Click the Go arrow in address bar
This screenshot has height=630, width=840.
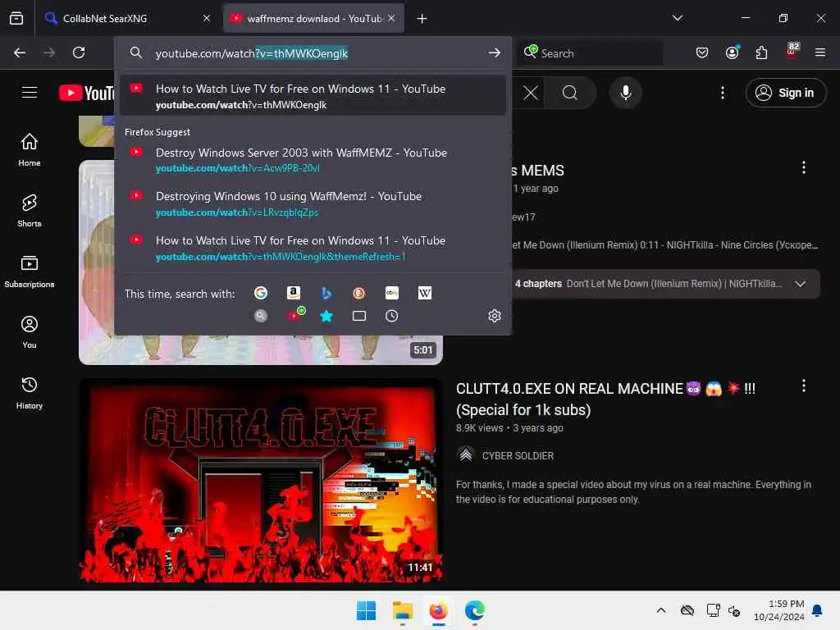(x=494, y=53)
